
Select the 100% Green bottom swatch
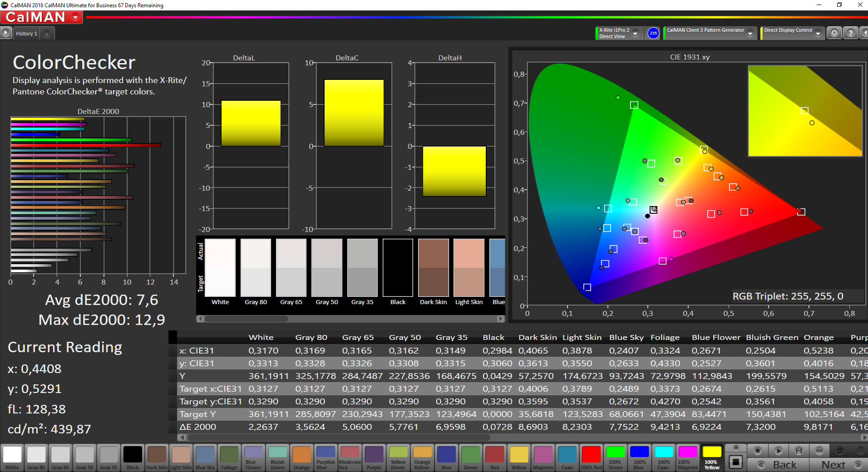(x=615, y=457)
